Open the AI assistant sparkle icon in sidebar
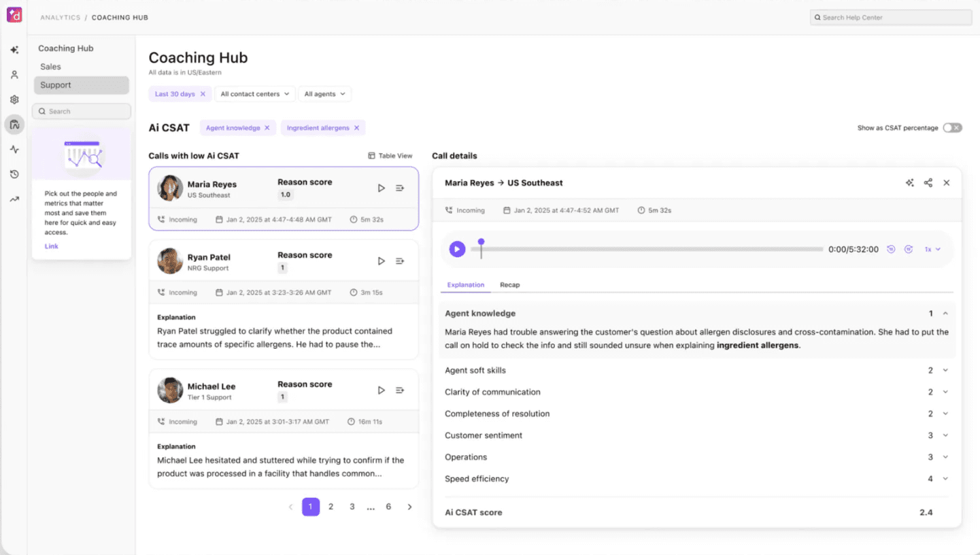Image resolution: width=980 pixels, height=555 pixels. (14, 50)
